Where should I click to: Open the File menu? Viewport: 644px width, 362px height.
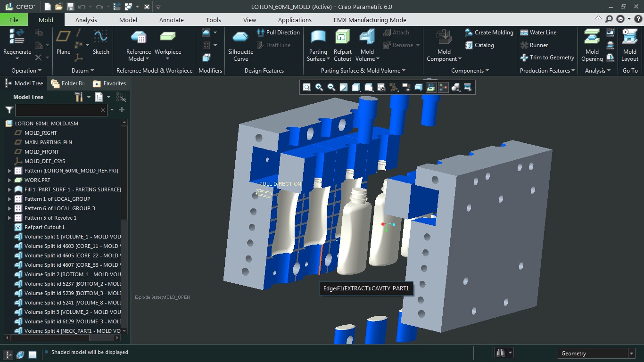point(14,20)
